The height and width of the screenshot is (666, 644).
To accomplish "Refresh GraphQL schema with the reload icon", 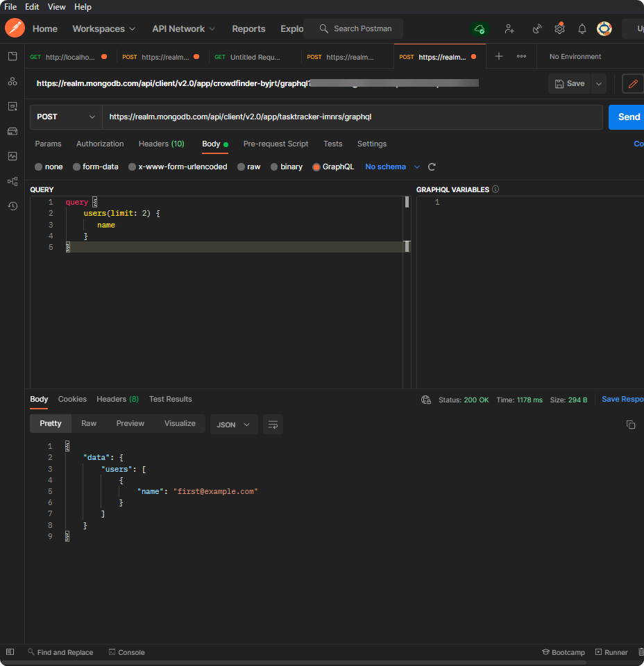I will tap(432, 167).
